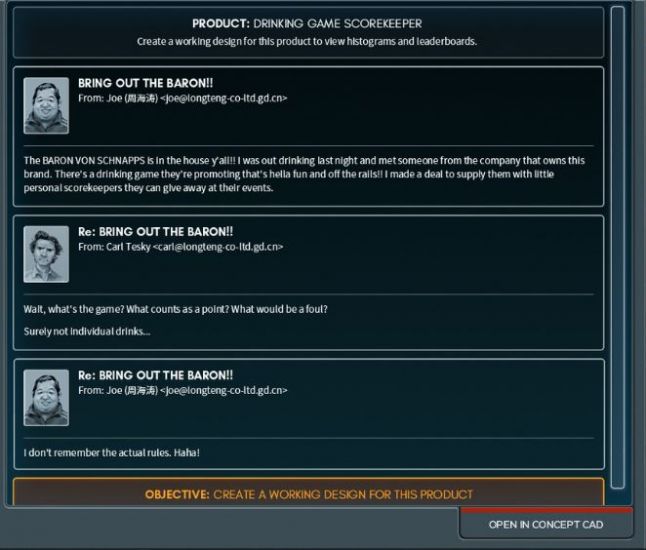Image resolution: width=646 pixels, height=550 pixels.
Task: Click the Baron von Schnapps message body
Action: (x=304, y=174)
